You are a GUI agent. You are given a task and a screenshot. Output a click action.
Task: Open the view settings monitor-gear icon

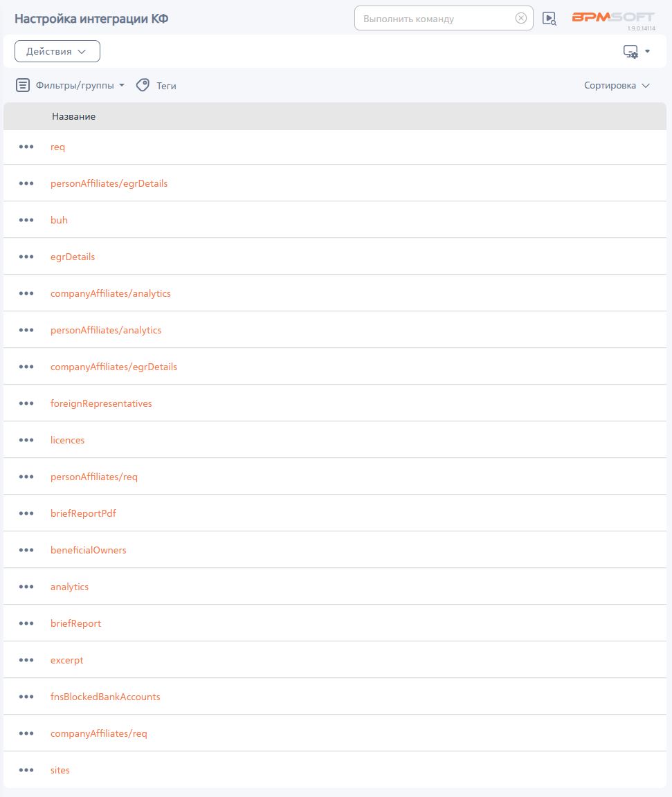coord(630,51)
